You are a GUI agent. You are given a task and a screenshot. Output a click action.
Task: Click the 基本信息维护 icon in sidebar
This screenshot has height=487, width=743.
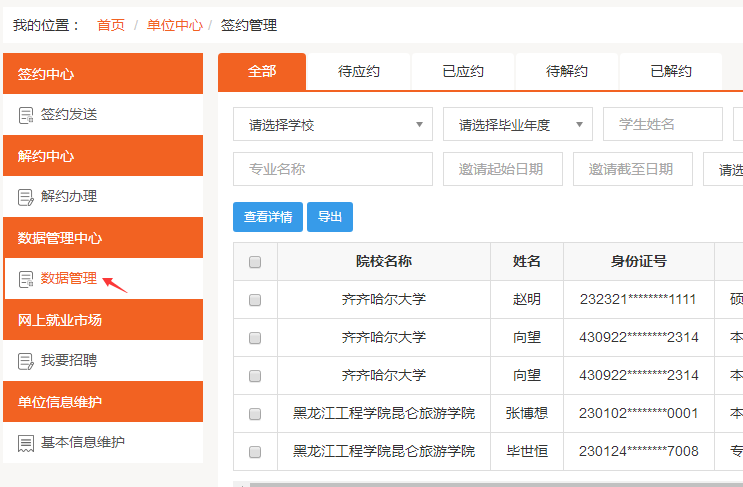click(x=26, y=442)
